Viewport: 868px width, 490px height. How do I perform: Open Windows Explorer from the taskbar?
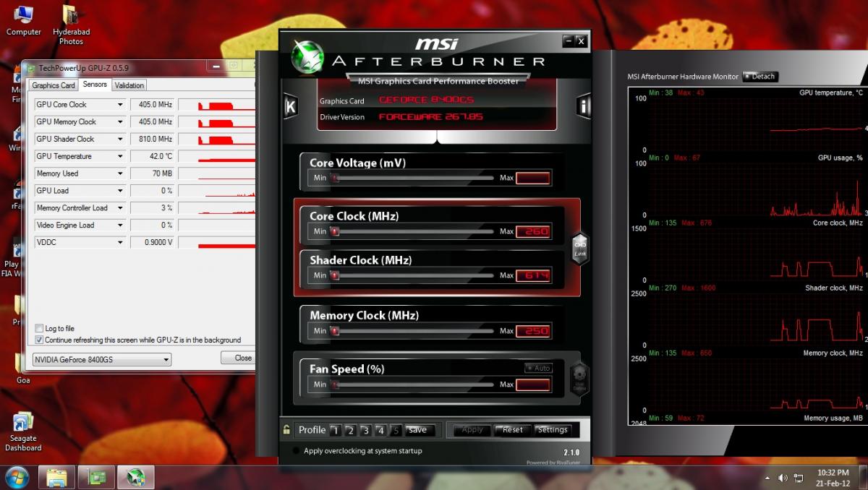(x=57, y=477)
